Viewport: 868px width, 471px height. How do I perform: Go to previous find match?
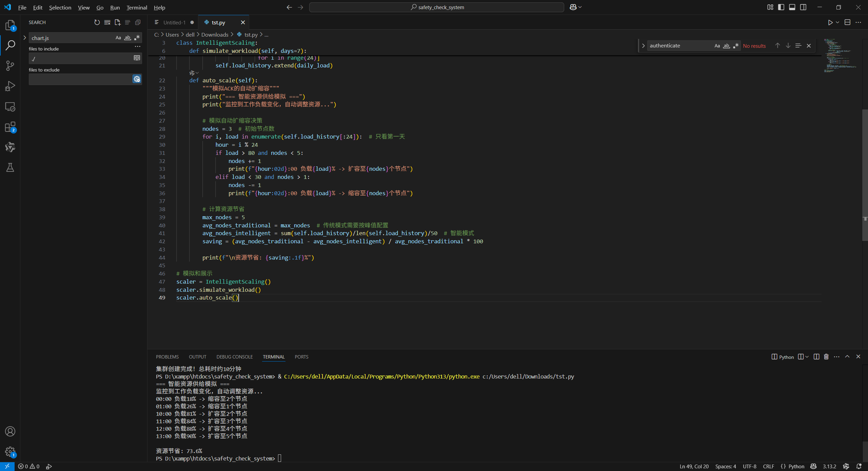777,46
